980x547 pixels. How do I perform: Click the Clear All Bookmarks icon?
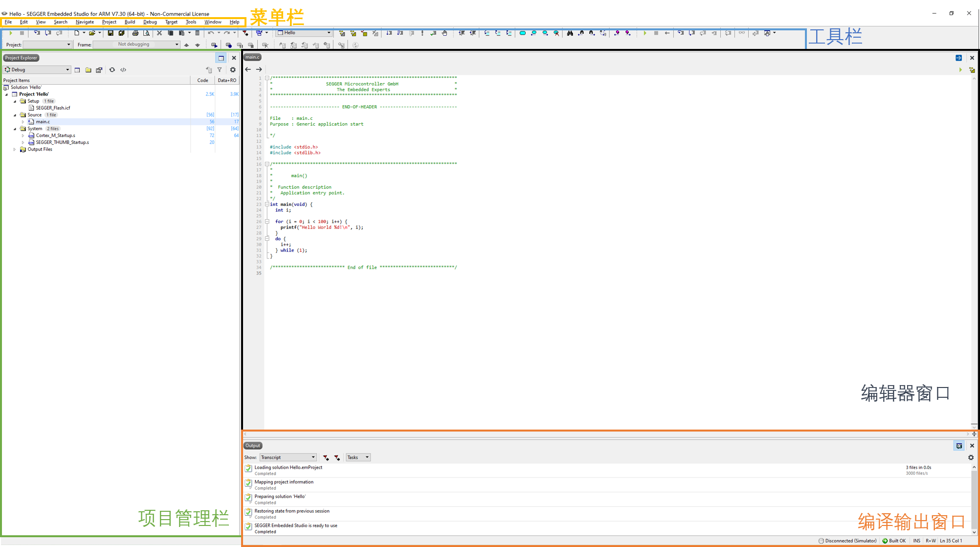click(x=556, y=33)
